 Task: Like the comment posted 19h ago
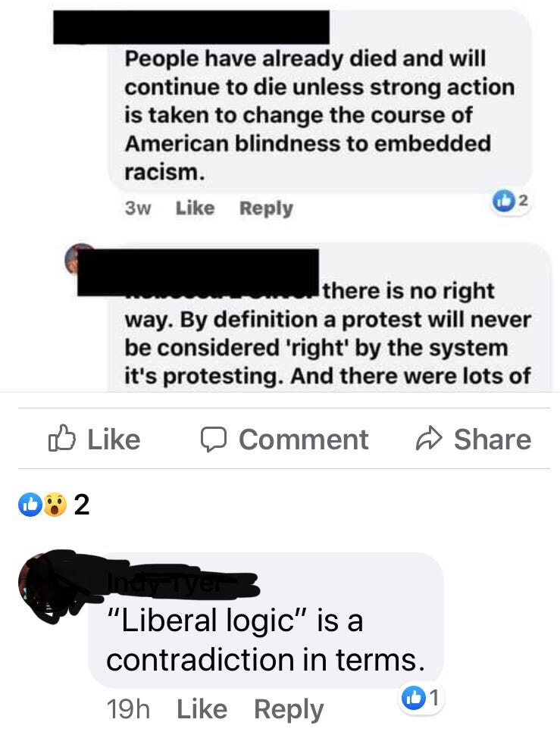coord(202,708)
